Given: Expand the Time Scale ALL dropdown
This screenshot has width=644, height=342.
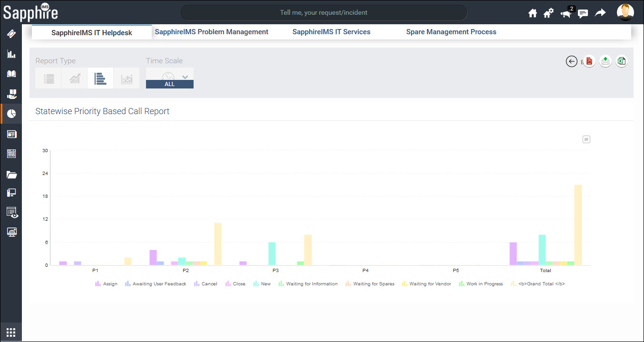Looking at the screenshot, I should point(185,77).
